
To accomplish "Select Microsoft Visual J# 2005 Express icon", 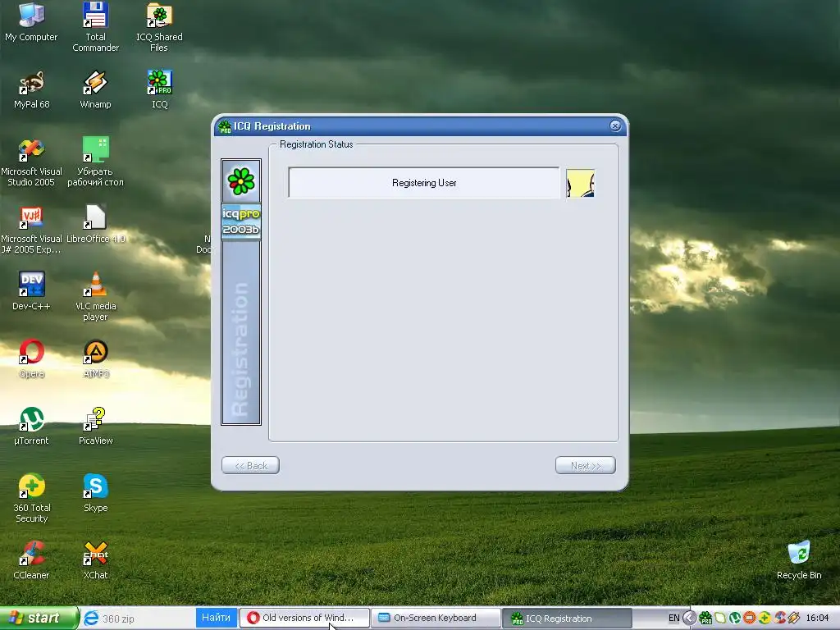I will click(31, 230).
